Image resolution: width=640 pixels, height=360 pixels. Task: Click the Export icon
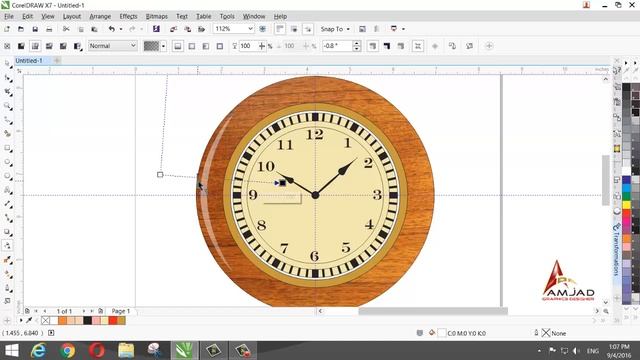[x=187, y=29]
